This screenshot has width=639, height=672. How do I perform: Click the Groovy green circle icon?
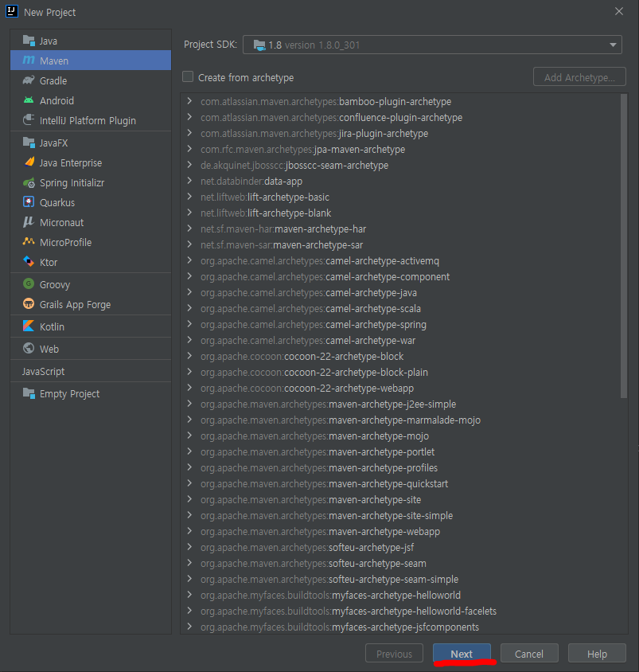[29, 283]
